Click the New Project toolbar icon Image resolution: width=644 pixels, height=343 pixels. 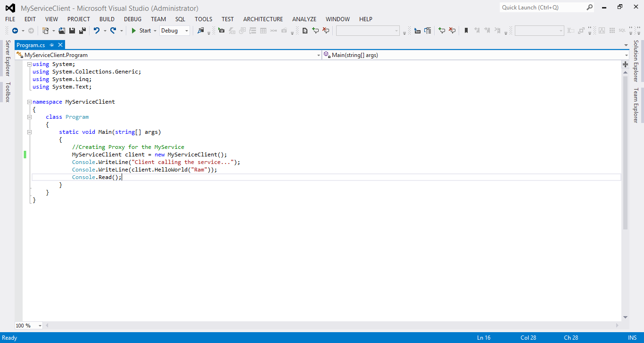(45, 31)
